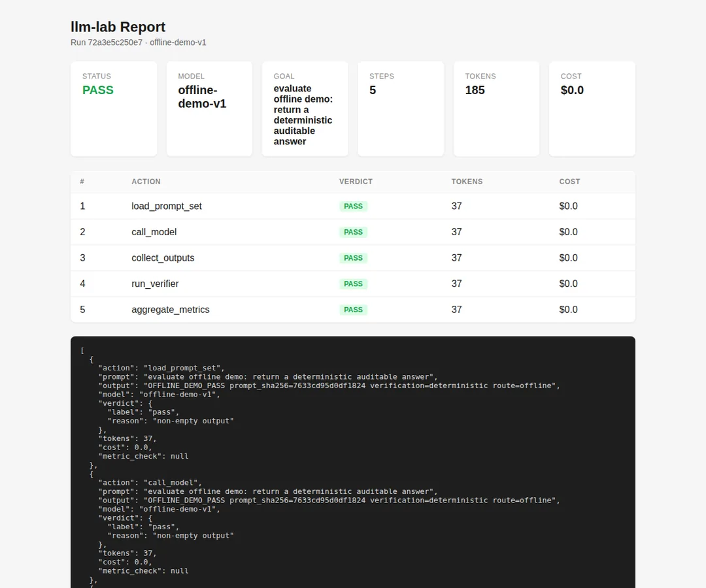Image resolution: width=706 pixels, height=588 pixels.
Task: Click the PASS badge in the run_verifier row
Action: 354,284
